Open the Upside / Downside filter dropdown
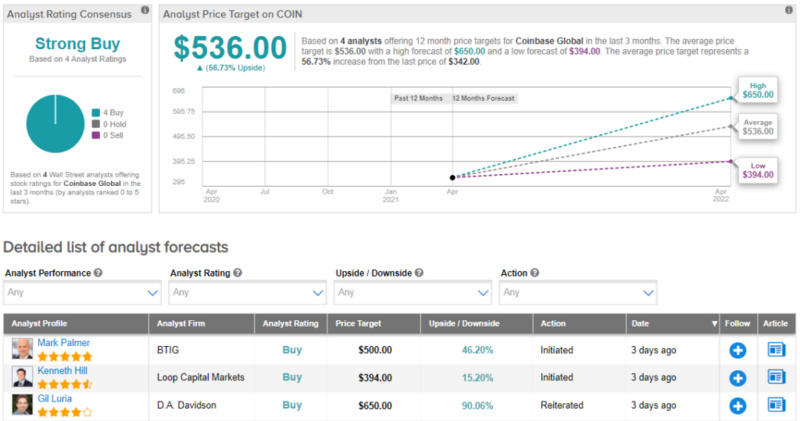 pos(412,292)
